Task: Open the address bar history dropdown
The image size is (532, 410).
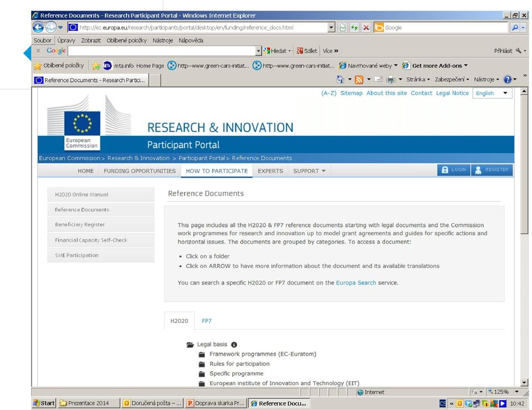Action: (x=331, y=28)
